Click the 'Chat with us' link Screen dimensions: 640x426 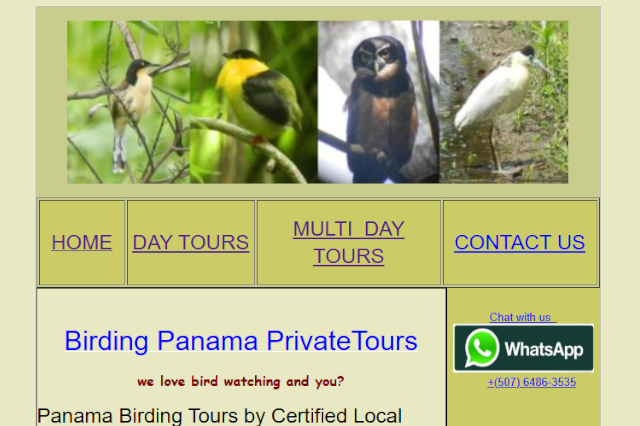pos(522,317)
